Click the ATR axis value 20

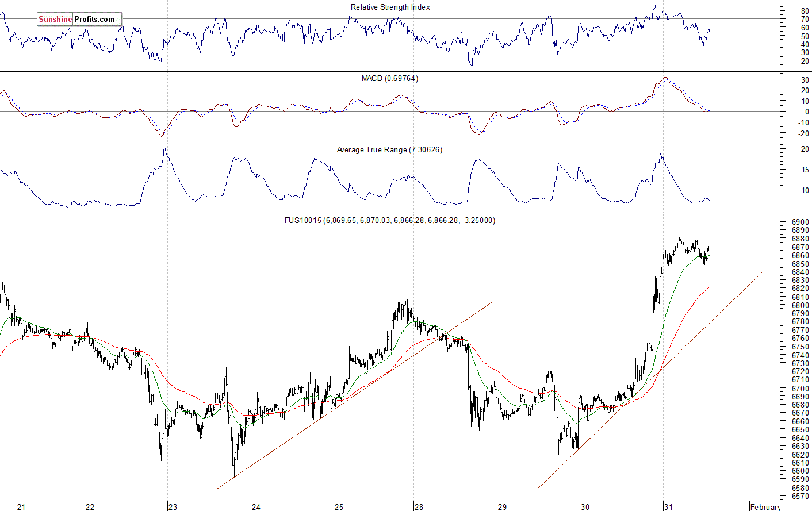(x=805, y=149)
